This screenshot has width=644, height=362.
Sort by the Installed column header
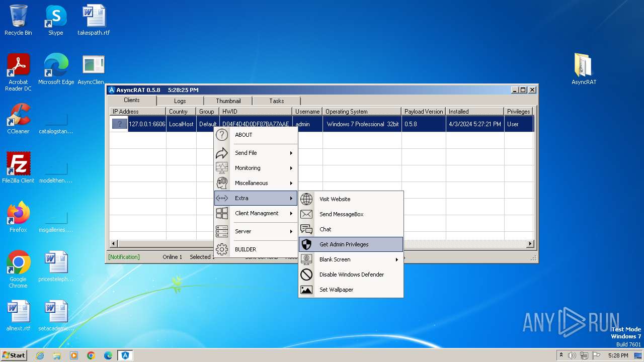[x=475, y=112]
